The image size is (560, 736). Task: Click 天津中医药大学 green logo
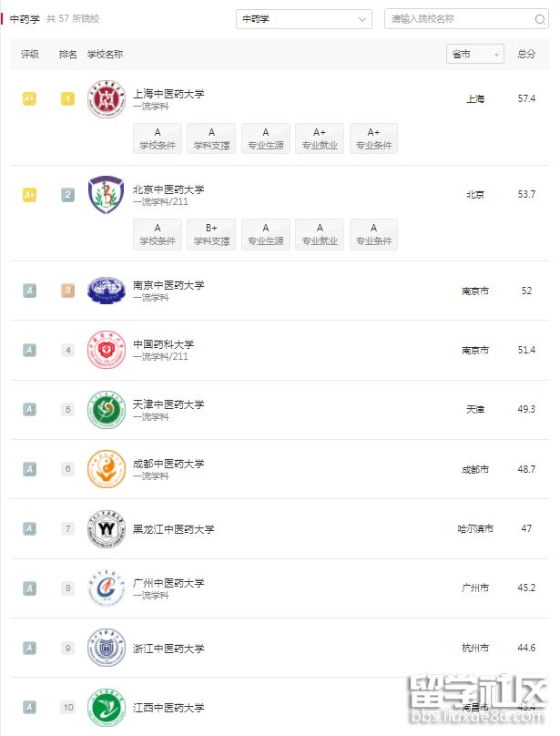tap(106, 410)
